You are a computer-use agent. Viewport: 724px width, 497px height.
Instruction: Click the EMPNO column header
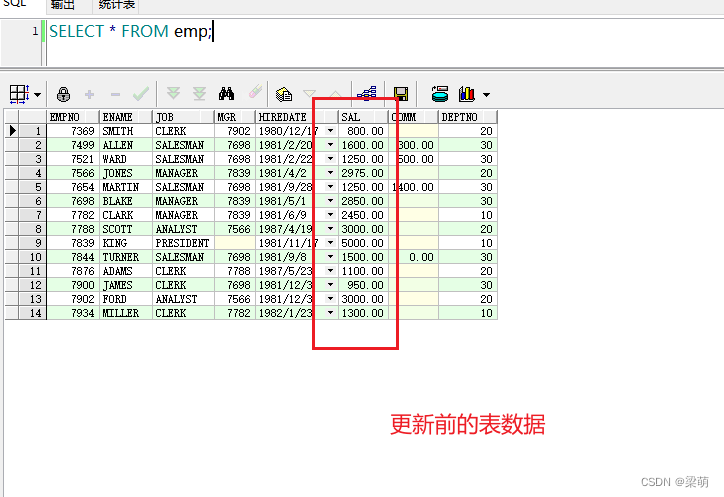73,117
